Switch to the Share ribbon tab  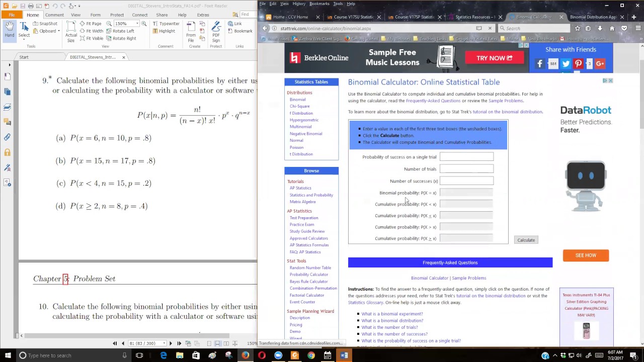click(x=162, y=15)
